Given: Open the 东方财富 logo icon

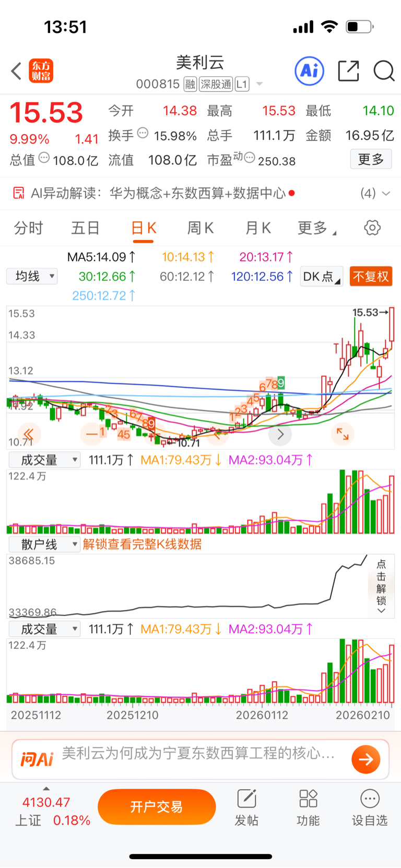Looking at the screenshot, I should click(41, 71).
